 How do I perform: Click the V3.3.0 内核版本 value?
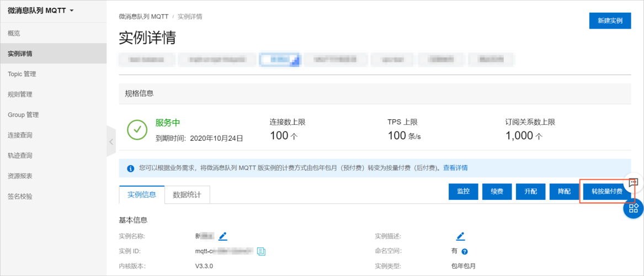coord(204,266)
